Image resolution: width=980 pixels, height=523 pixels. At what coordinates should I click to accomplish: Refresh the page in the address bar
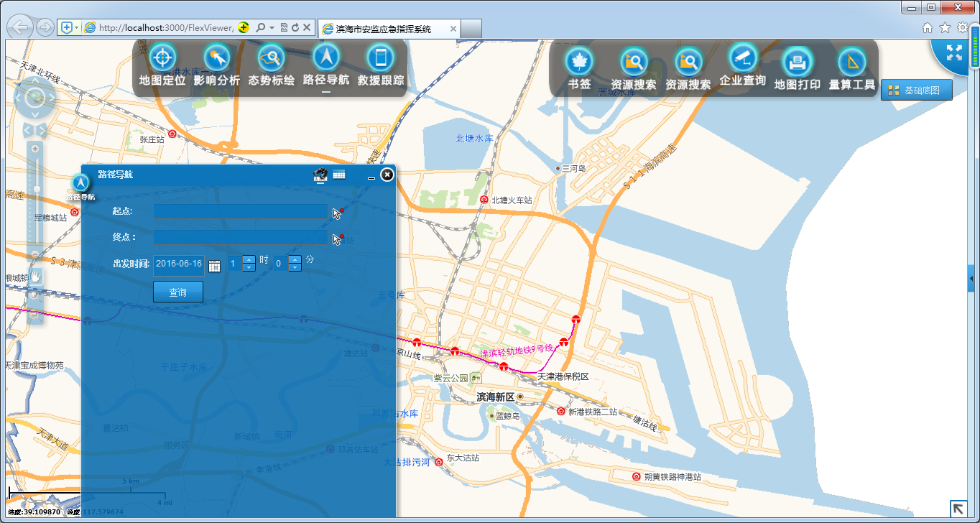click(x=295, y=27)
